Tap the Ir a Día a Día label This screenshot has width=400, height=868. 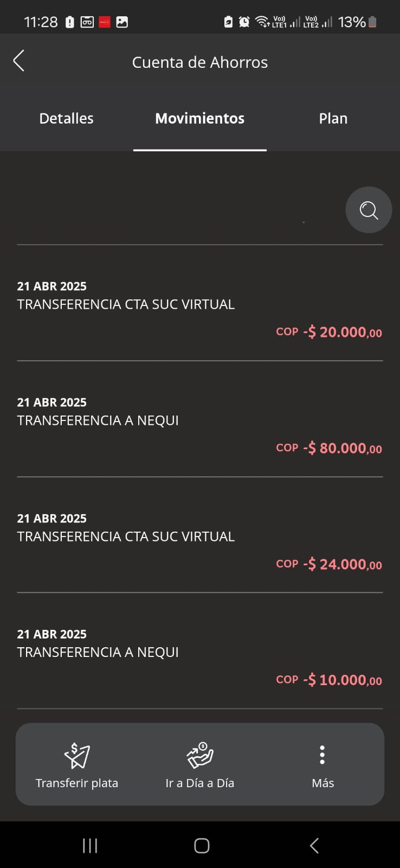(x=200, y=783)
